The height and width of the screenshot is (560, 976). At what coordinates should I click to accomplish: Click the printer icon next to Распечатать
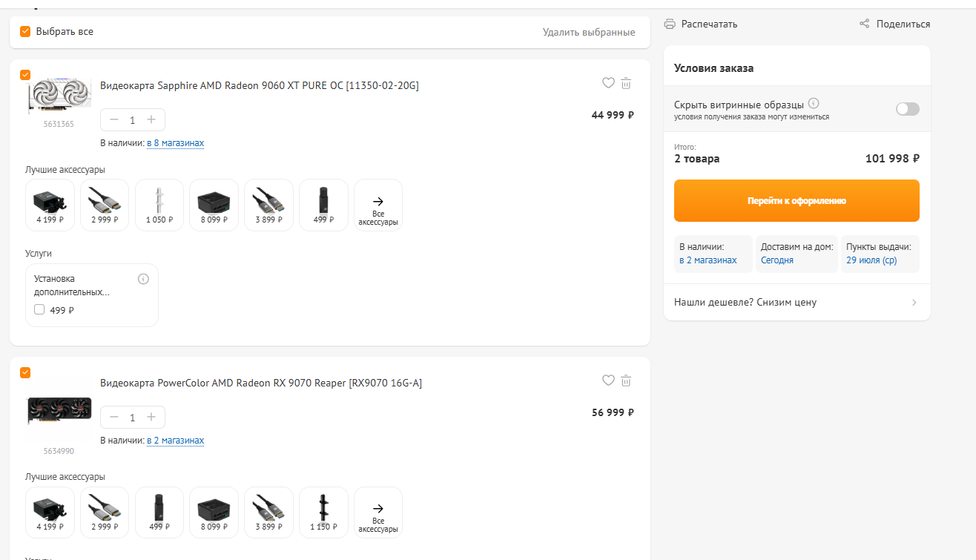[x=670, y=24]
